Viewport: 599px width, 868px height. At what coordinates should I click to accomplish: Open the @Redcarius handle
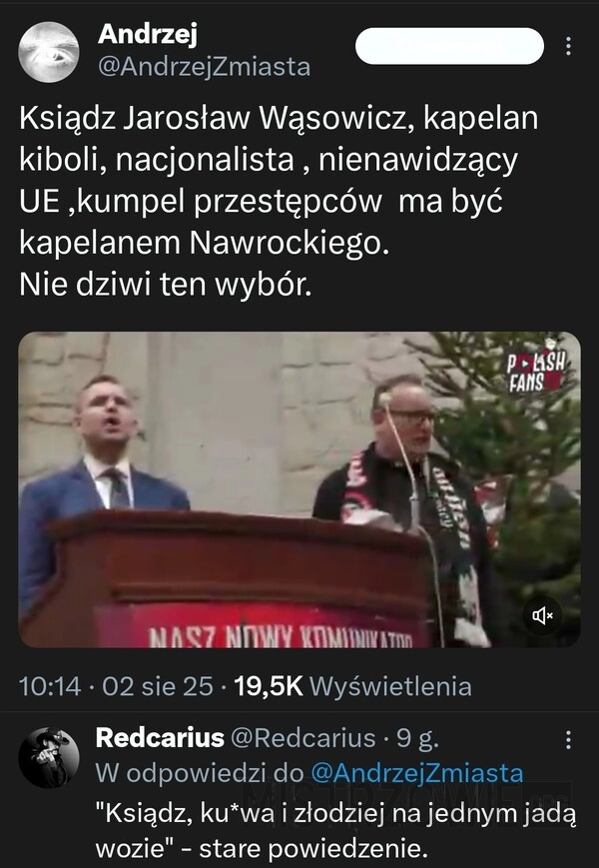pos(302,738)
